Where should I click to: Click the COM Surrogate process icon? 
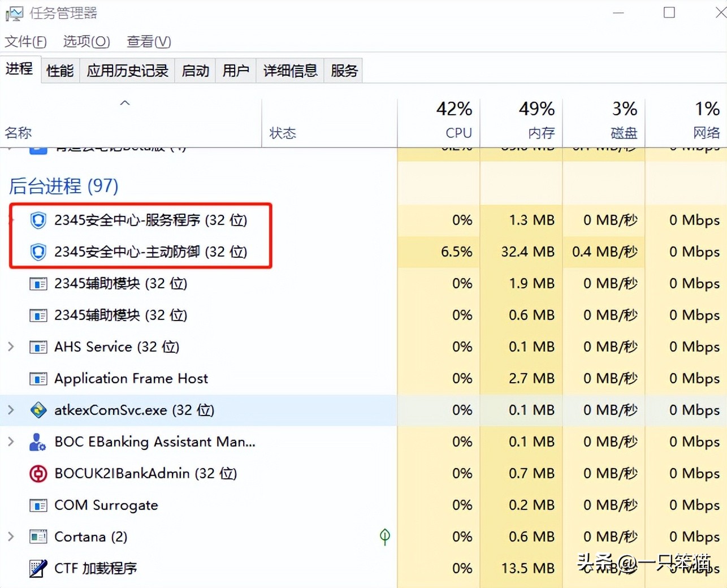pyautogui.click(x=38, y=505)
